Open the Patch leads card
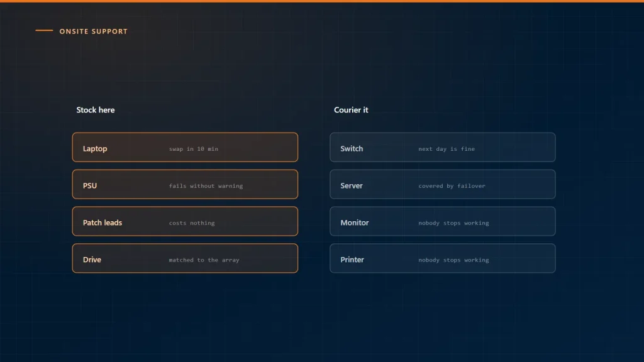644x362 pixels. pyautogui.click(x=185, y=221)
